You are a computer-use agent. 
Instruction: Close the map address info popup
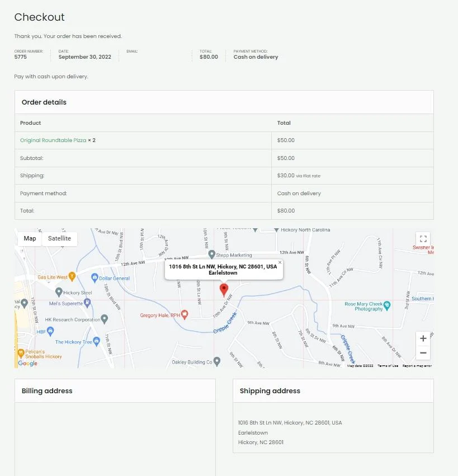[280, 262]
